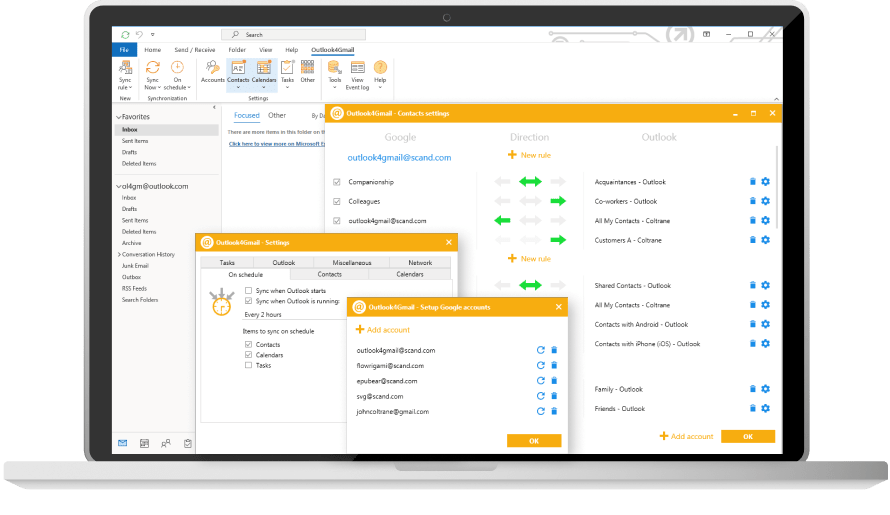Open Calendars settings in the ribbon
Image resolution: width=890 pixels, height=515 pixels.
click(264, 72)
